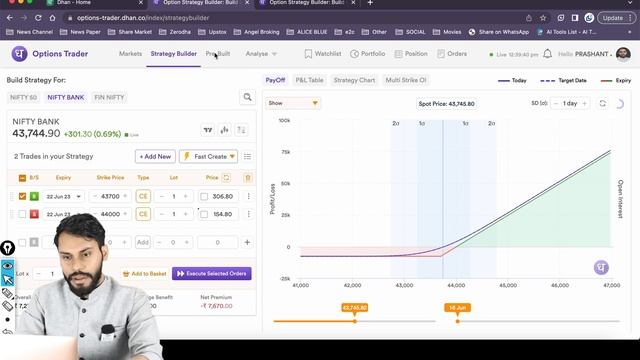Viewport: 640px width, 360px height.
Task: Bookmark this page with star icon
Action: 543,18
